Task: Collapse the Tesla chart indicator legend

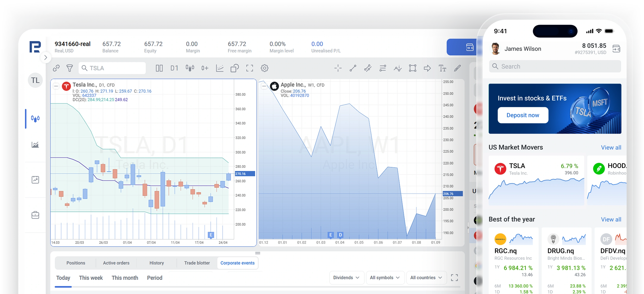Action: click(x=56, y=86)
